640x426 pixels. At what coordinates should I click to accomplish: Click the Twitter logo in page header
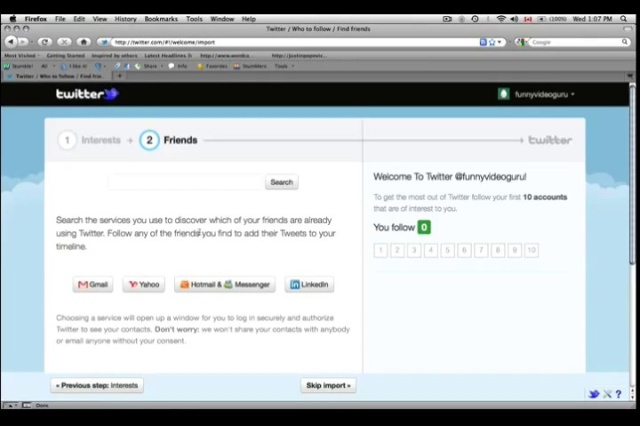pyautogui.click(x=87, y=94)
